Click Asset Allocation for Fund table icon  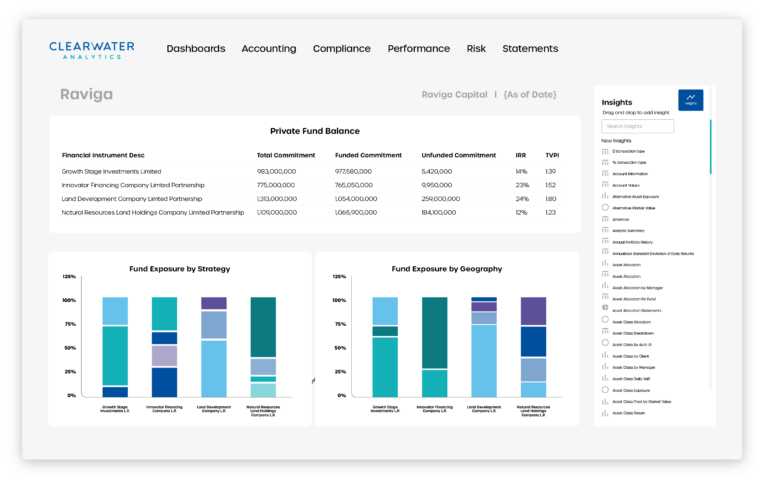(x=605, y=298)
